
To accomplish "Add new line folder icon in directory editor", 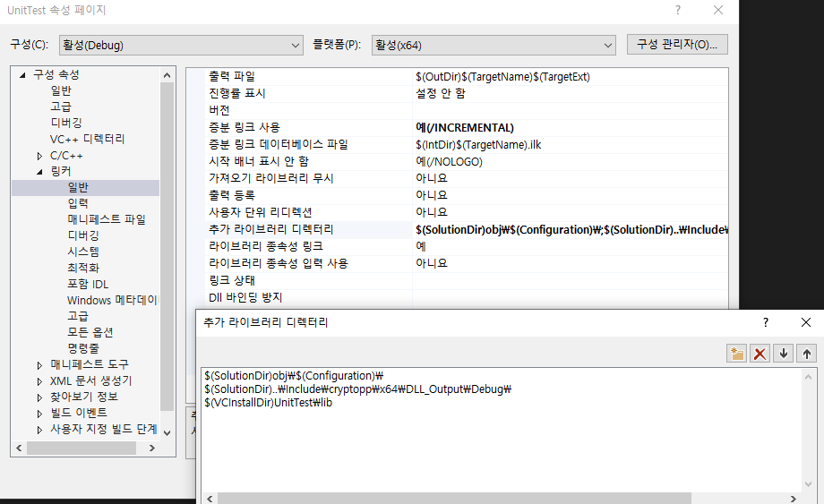I will [737, 354].
